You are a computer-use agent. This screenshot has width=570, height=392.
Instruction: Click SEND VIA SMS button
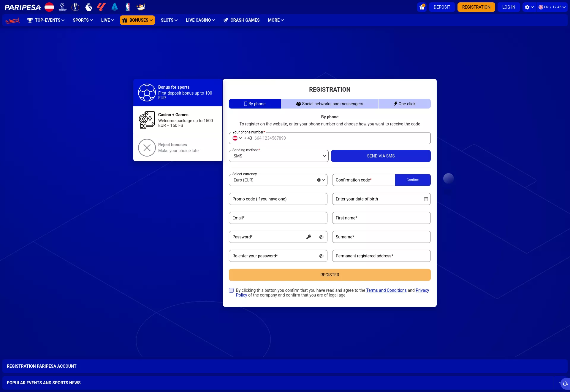pyautogui.click(x=381, y=156)
